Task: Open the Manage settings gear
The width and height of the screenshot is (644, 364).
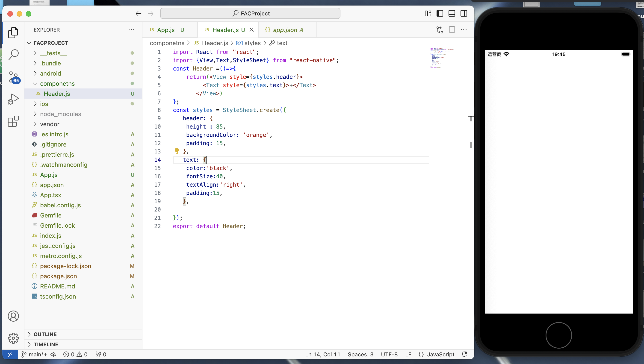Action: click(13, 338)
